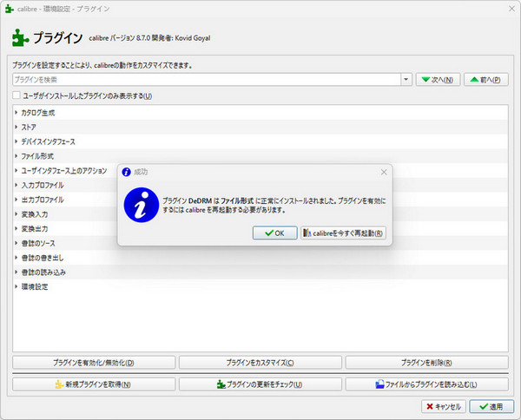Expand the デバイスインタフェース category

16,141
